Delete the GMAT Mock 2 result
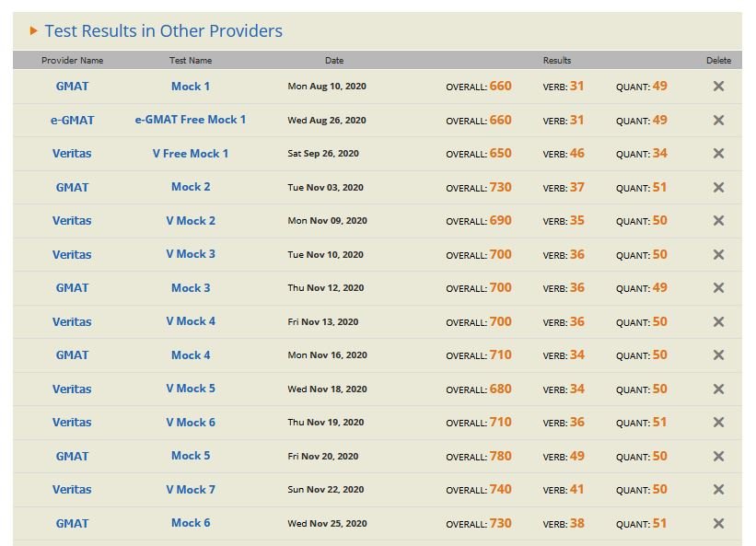The height and width of the screenshot is (546, 756). [718, 188]
